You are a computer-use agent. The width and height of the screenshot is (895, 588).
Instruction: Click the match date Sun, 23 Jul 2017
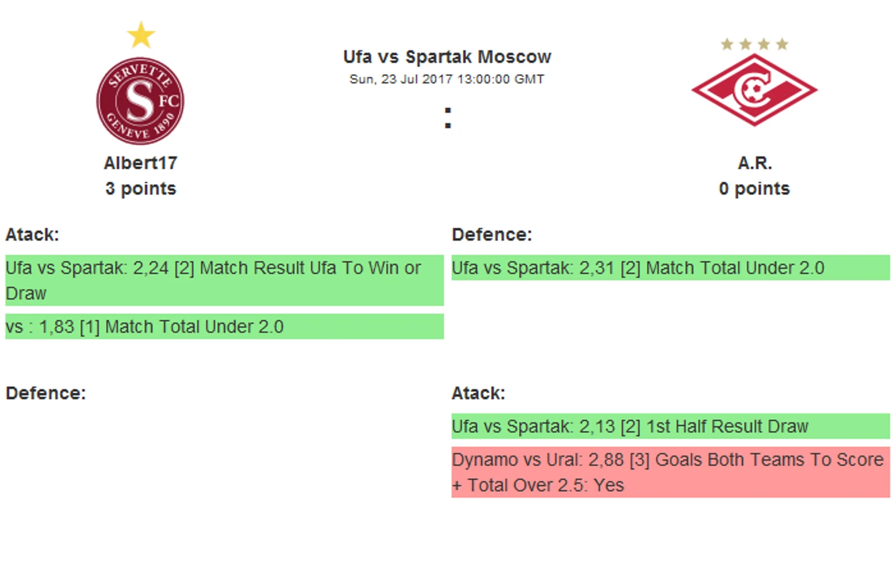click(447, 79)
